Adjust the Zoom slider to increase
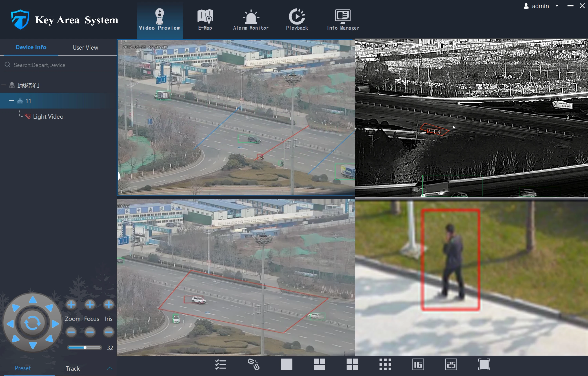The width and height of the screenshot is (588, 376). (x=72, y=304)
